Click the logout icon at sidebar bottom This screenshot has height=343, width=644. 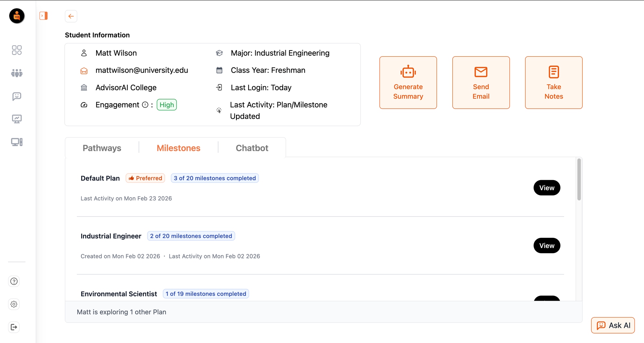pos(14,327)
